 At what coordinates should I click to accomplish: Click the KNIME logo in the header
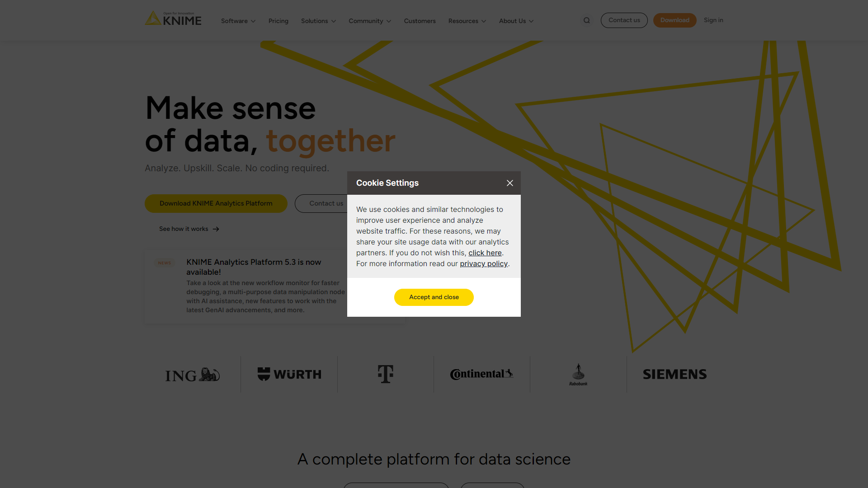point(175,20)
